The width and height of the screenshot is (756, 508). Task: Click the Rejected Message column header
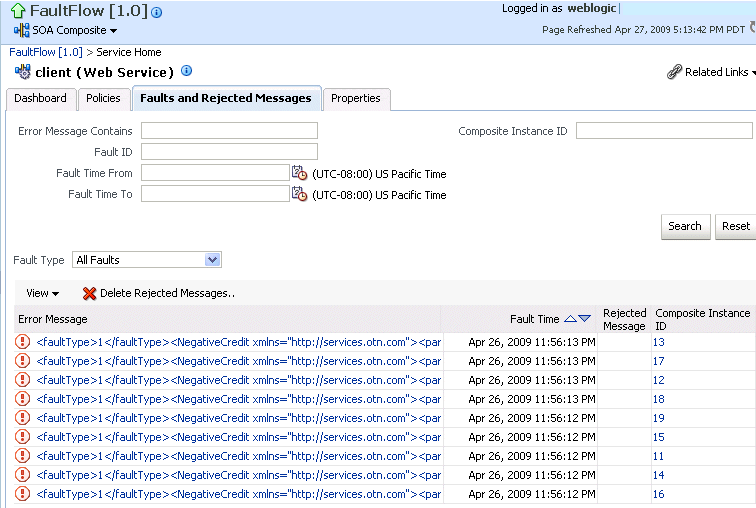624,320
